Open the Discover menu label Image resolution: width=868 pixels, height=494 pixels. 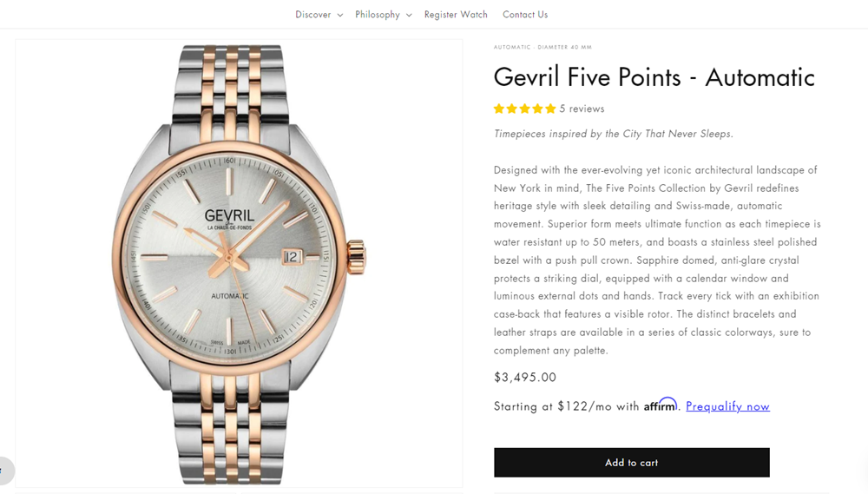click(312, 15)
